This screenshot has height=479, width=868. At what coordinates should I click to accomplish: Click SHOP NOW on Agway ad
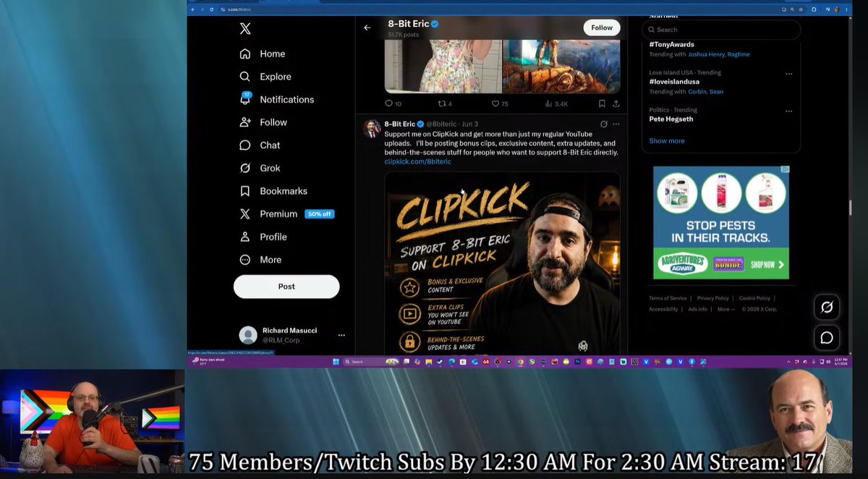[x=767, y=265]
